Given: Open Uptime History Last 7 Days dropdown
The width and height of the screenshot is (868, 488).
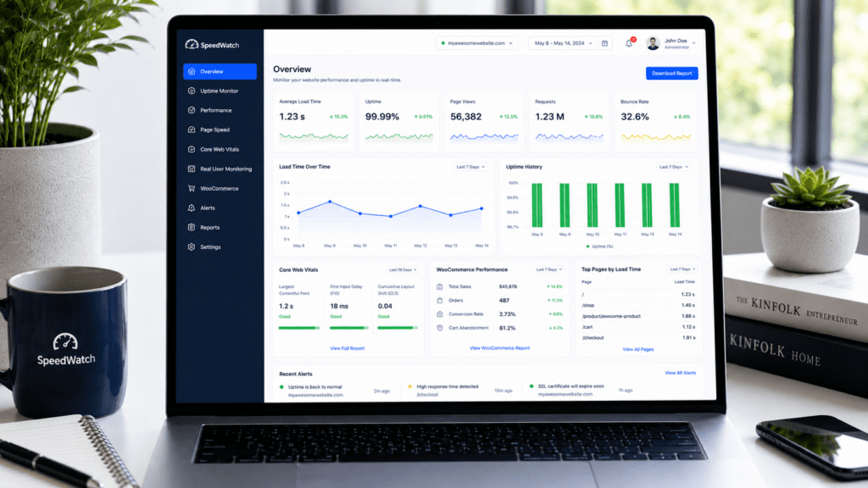Looking at the screenshot, I should (x=673, y=167).
